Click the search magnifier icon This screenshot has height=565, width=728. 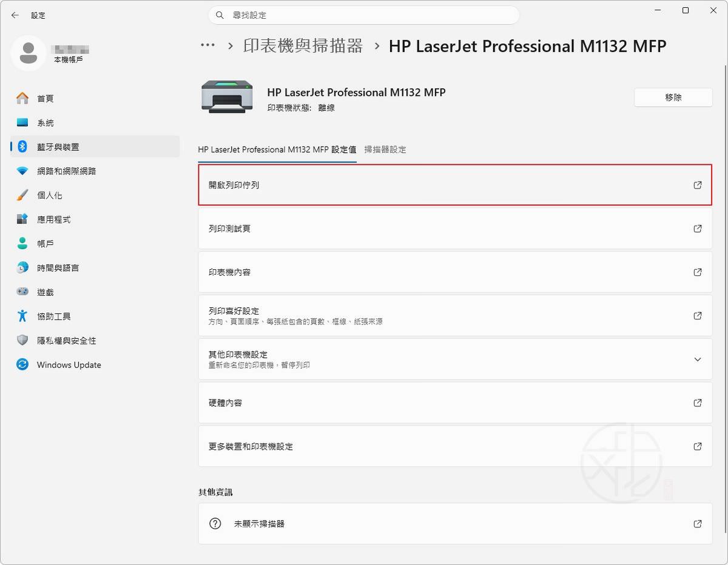point(220,15)
